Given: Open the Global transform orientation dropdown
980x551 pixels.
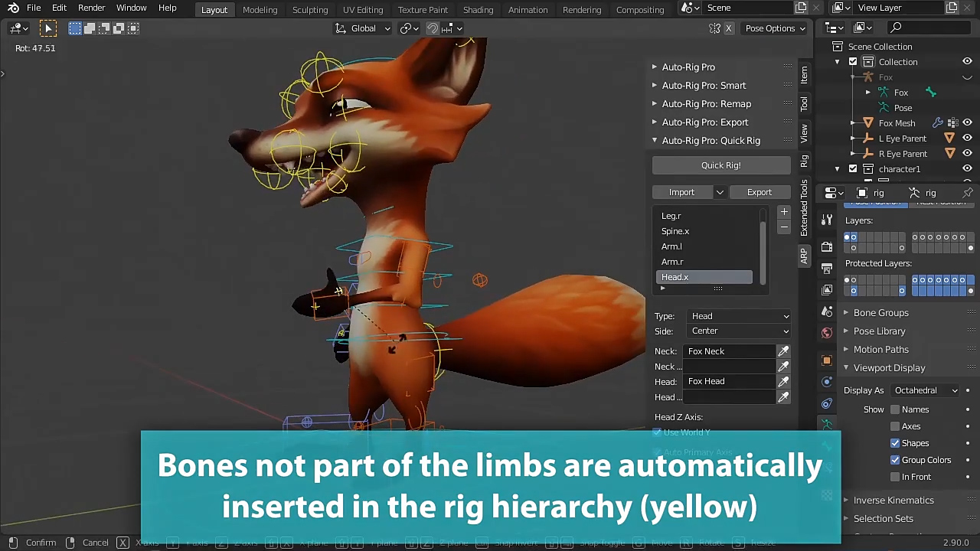Looking at the screenshot, I should pos(363,28).
